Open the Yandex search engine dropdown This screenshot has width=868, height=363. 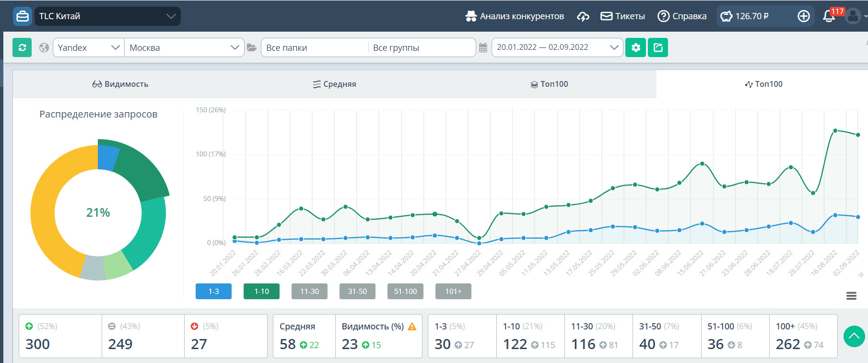click(x=88, y=47)
